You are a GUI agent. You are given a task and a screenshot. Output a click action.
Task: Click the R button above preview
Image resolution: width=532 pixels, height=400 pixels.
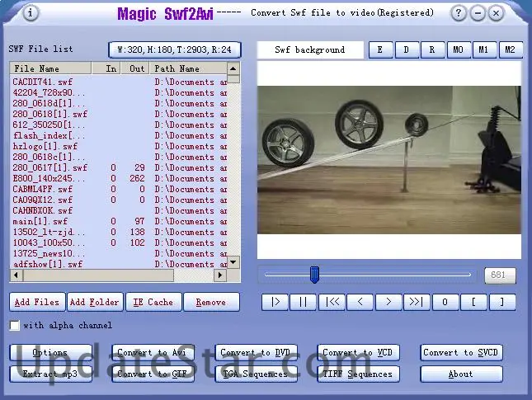pyautogui.click(x=432, y=49)
